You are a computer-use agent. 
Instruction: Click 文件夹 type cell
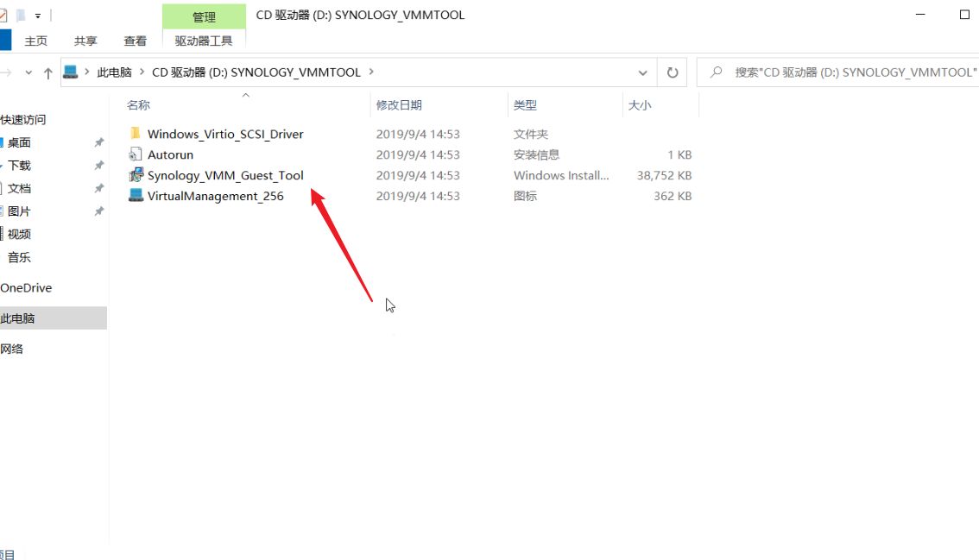tap(531, 135)
